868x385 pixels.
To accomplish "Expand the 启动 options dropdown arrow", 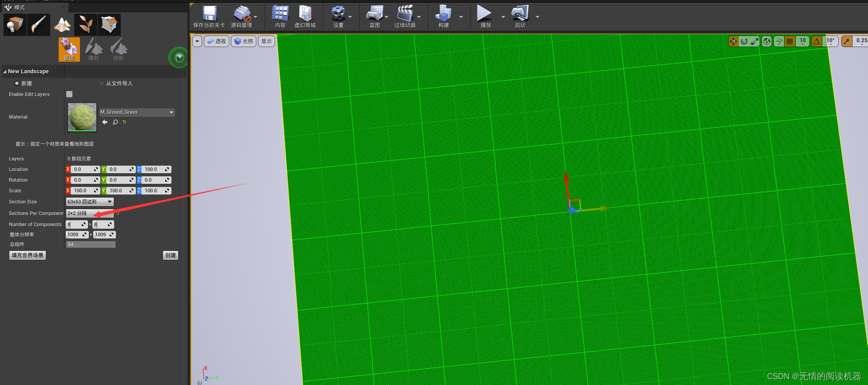I will pos(538,17).
